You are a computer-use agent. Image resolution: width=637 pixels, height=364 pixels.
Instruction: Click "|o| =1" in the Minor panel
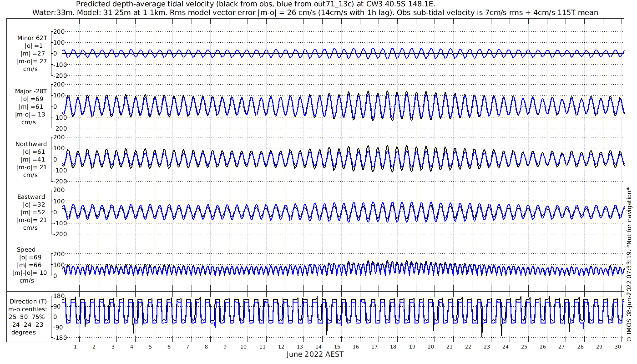click(x=34, y=46)
